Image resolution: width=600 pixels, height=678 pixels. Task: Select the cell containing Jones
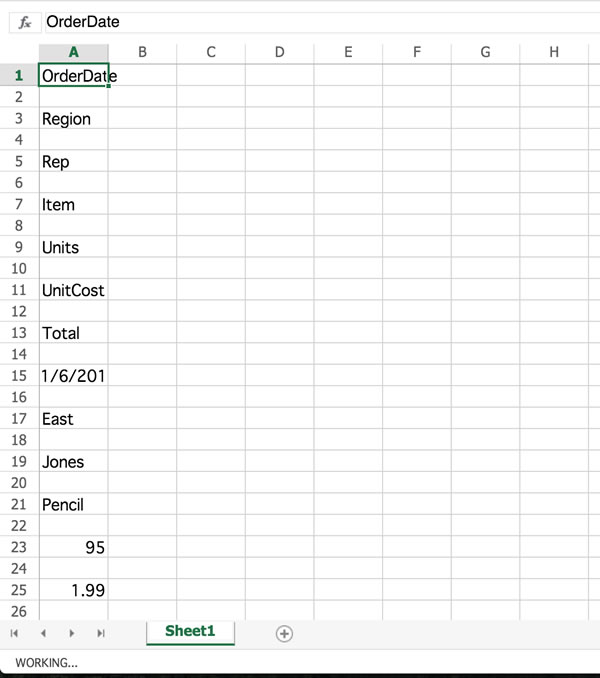(73, 461)
